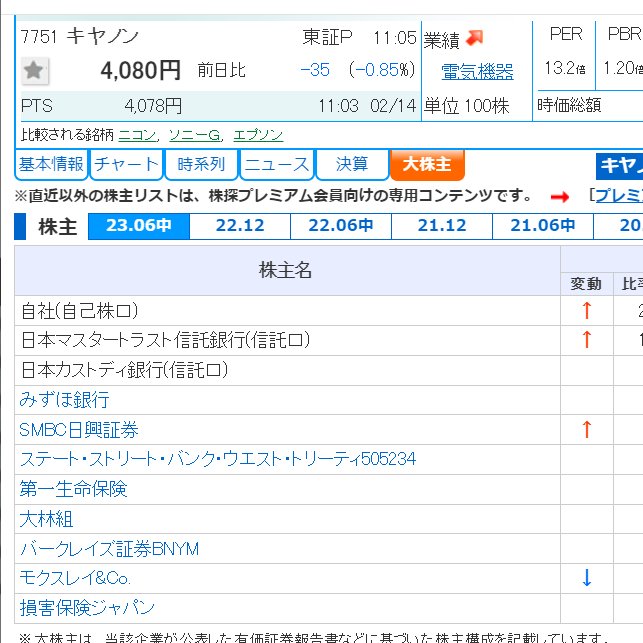The height and width of the screenshot is (643, 643).
Task: Click the up arrow in 日本マスタートラスト信託銀行 row
Action: click(586, 340)
